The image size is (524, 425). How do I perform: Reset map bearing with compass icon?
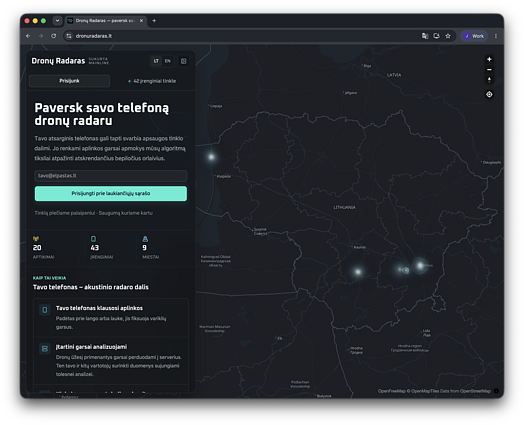[x=489, y=80]
